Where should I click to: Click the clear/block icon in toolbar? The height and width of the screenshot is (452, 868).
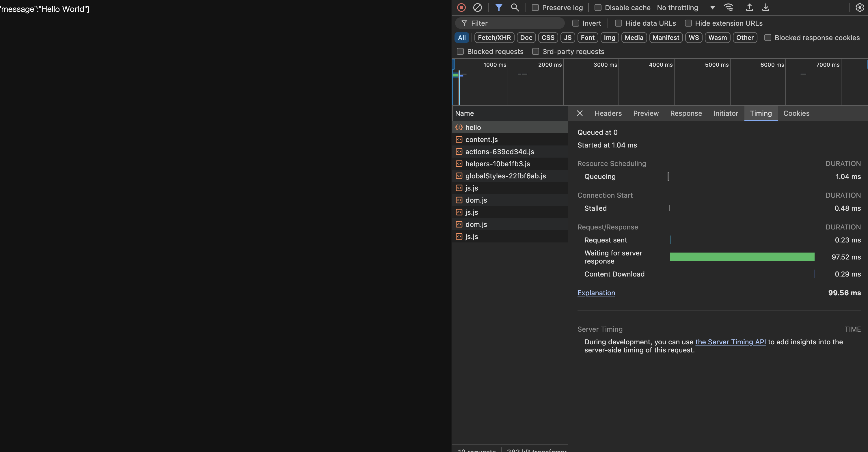[x=478, y=8]
